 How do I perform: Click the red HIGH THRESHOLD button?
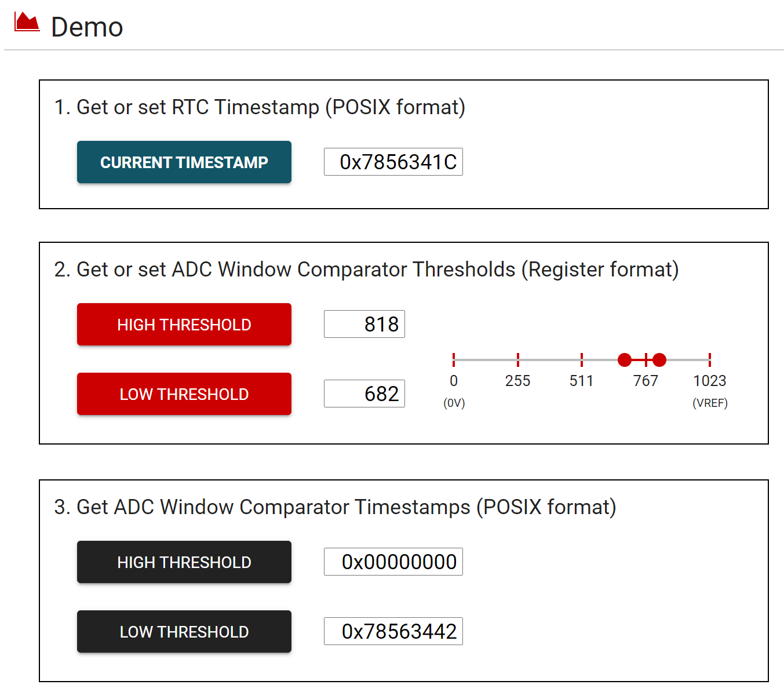pos(184,325)
